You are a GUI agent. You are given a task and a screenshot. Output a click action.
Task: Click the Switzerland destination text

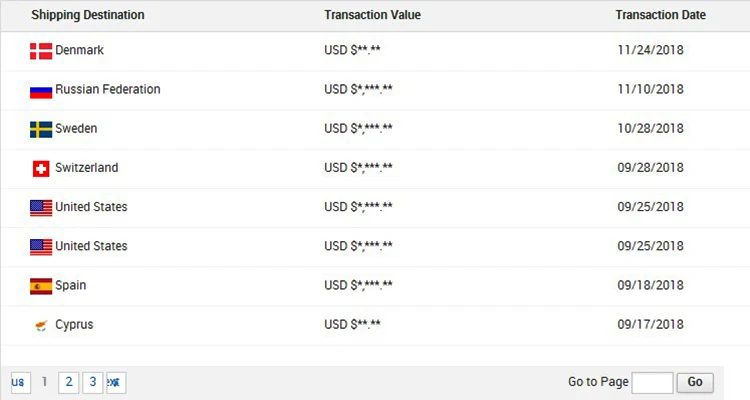pyautogui.click(x=86, y=168)
